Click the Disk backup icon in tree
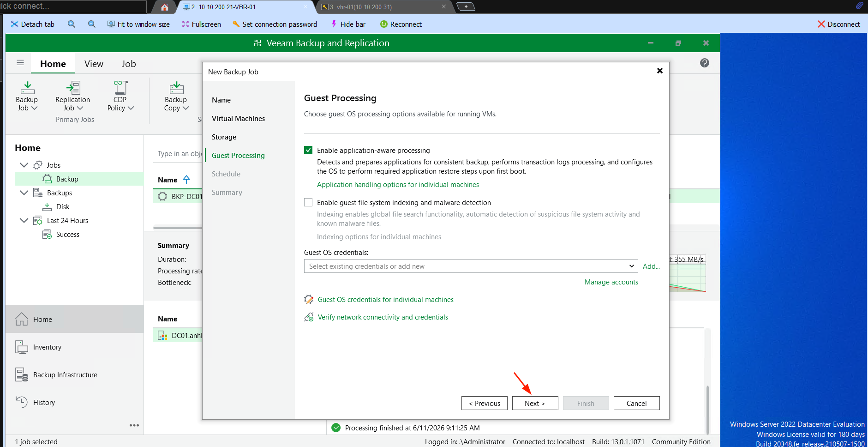Screen dimensions: 868x447 (47, 206)
